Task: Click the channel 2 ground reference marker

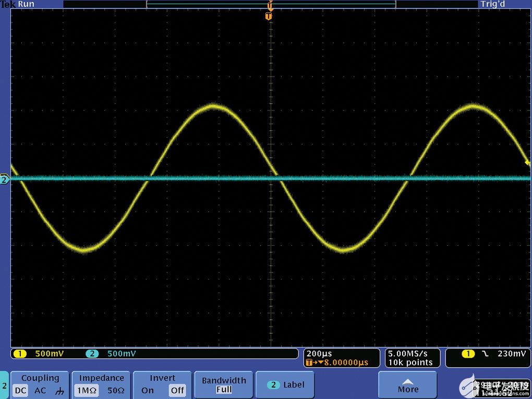Action: tap(5, 179)
